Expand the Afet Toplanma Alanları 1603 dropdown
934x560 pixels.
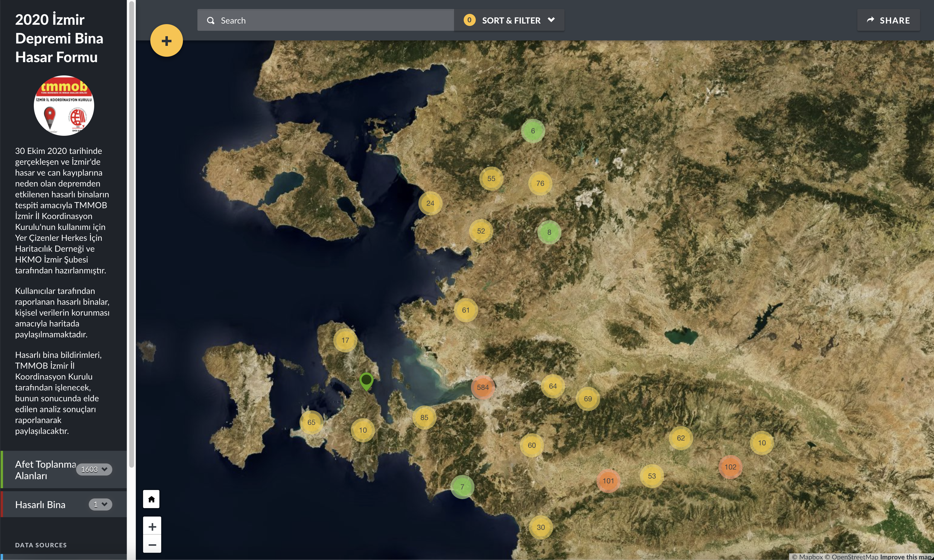click(x=94, y=469)
